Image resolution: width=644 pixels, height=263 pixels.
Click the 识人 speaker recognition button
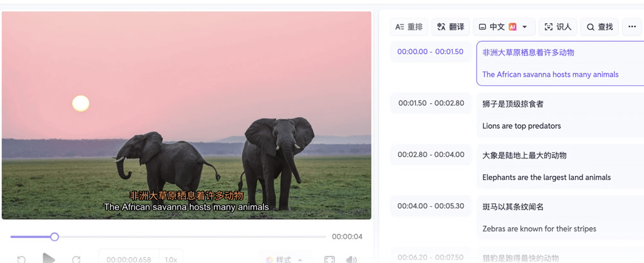tap(558, 27)
